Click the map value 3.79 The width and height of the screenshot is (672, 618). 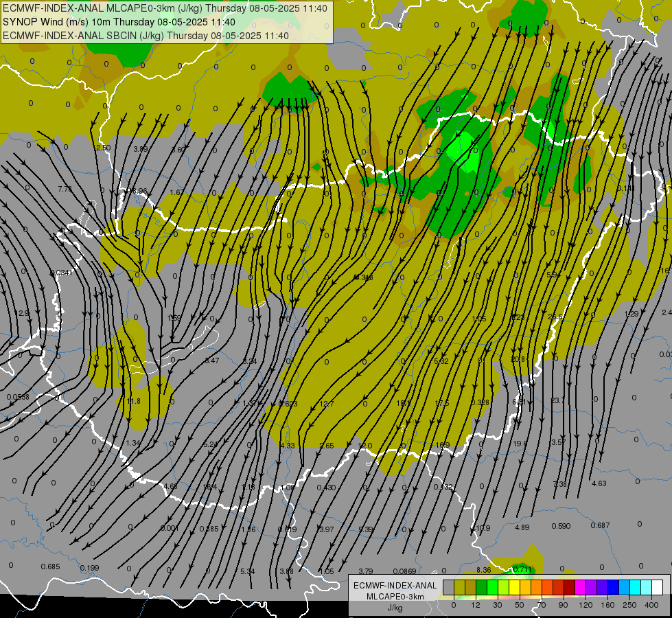[366, 571]
